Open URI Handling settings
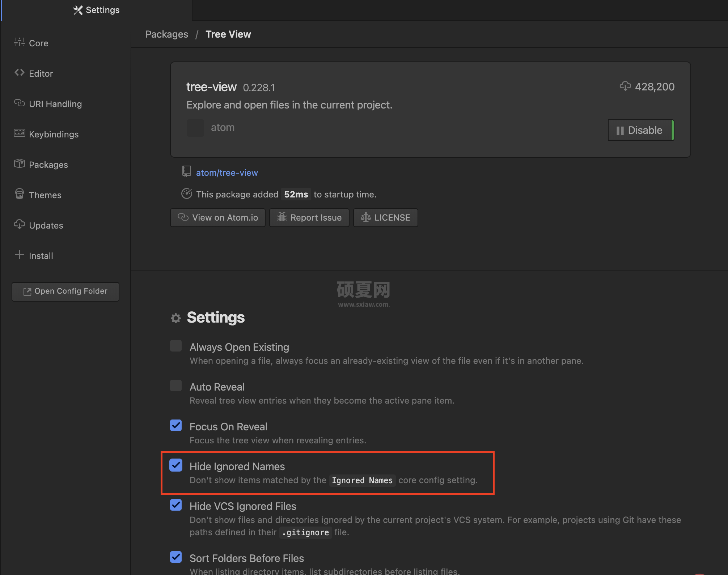Screen dimensions: 728x575 pyautogui.click(x=55, y=104)
